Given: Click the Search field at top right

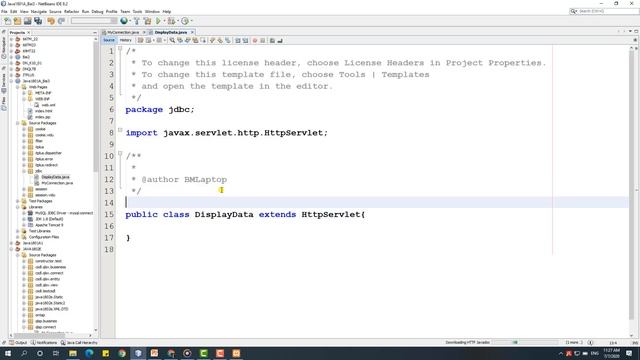Looking at the screenshot, I should [x=604, y=11].
